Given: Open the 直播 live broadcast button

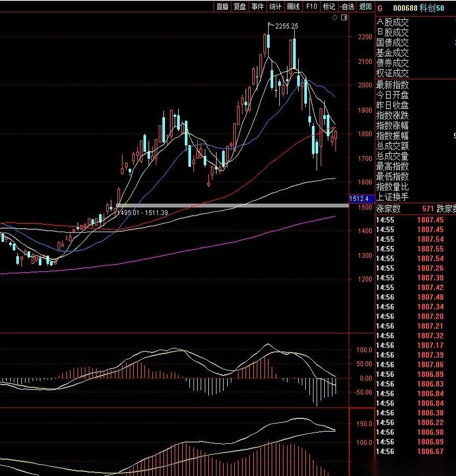Looking at the screenshot, I should coord(222,6).
